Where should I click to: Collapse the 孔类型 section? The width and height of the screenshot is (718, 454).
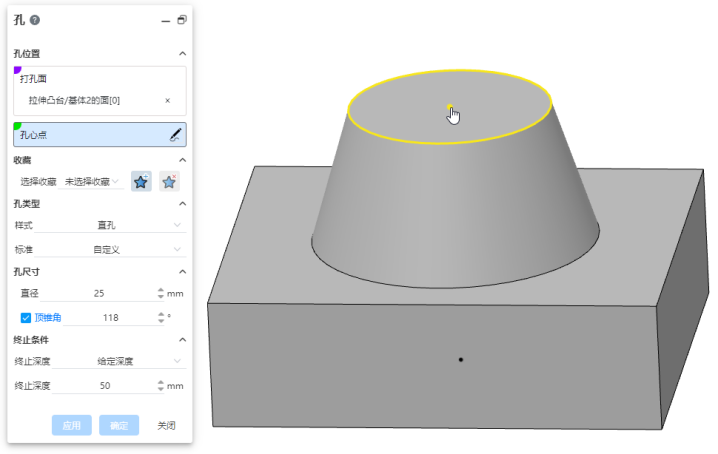(181, 203)
